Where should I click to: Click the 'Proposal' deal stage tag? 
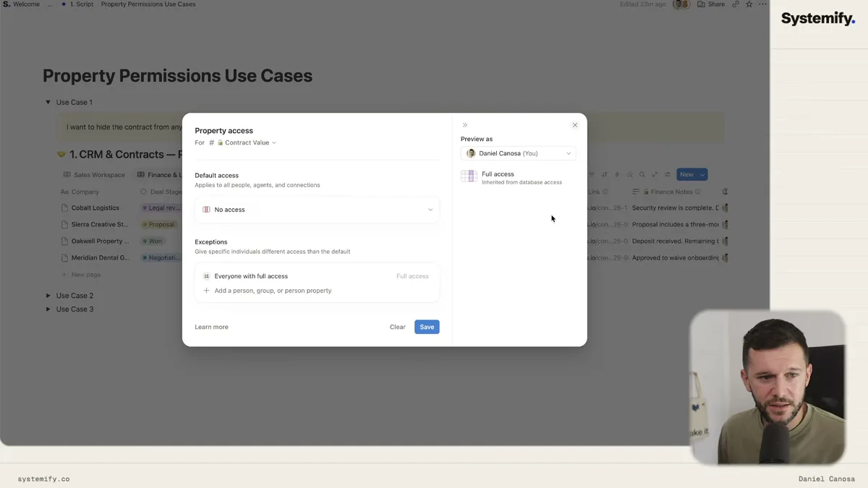pos(159,225)
